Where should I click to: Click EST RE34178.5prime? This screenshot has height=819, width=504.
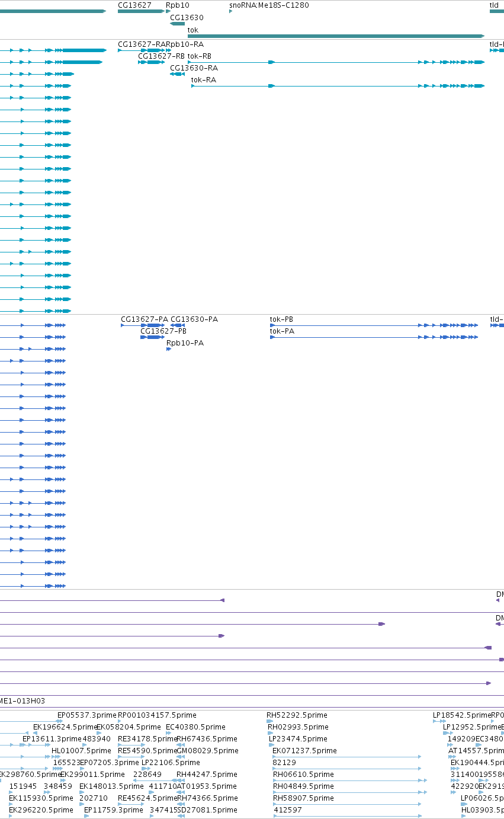[147, 739]
